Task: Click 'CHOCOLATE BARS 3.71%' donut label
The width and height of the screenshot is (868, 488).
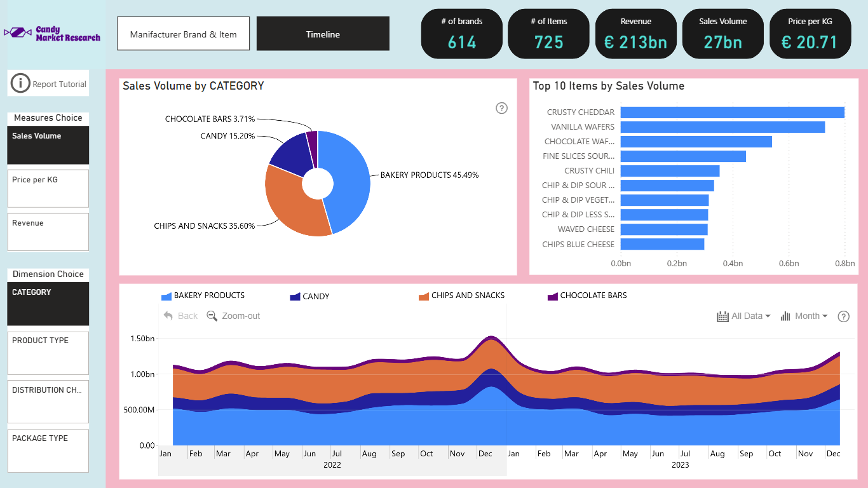Action: [210, 119]
